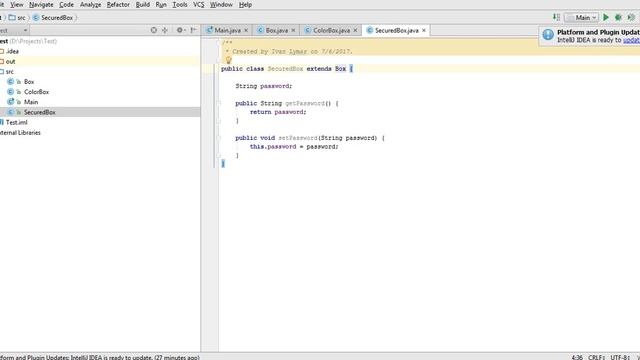Viewport: 640px width, 360px height.
Task: Select the Main class in the project tree
Action: tap(31, 102)
